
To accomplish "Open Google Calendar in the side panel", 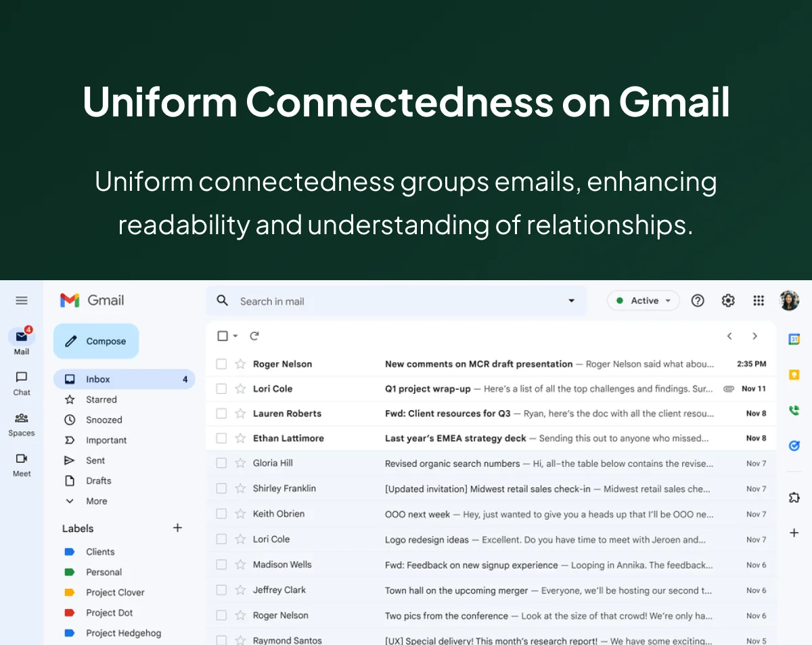I will pos(794,339).
